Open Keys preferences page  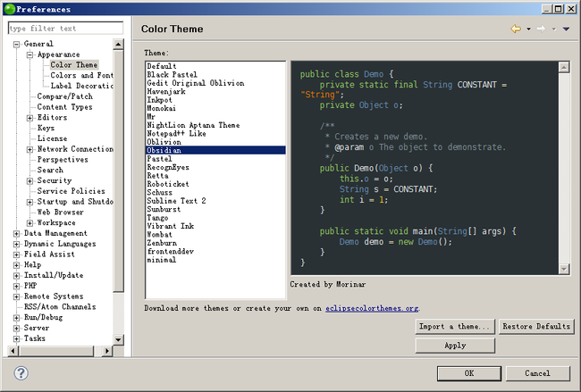click(46, 128)
